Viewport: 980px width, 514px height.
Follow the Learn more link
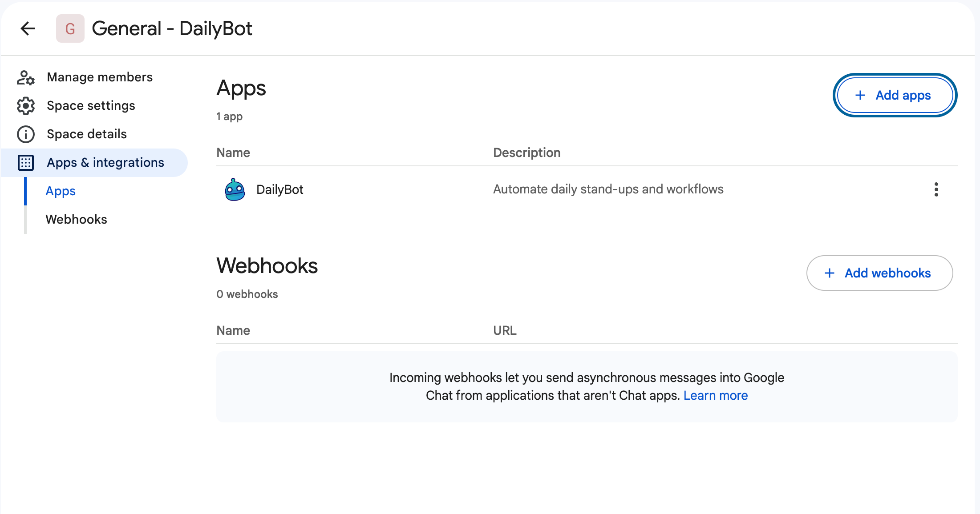[x=715, y=395]
